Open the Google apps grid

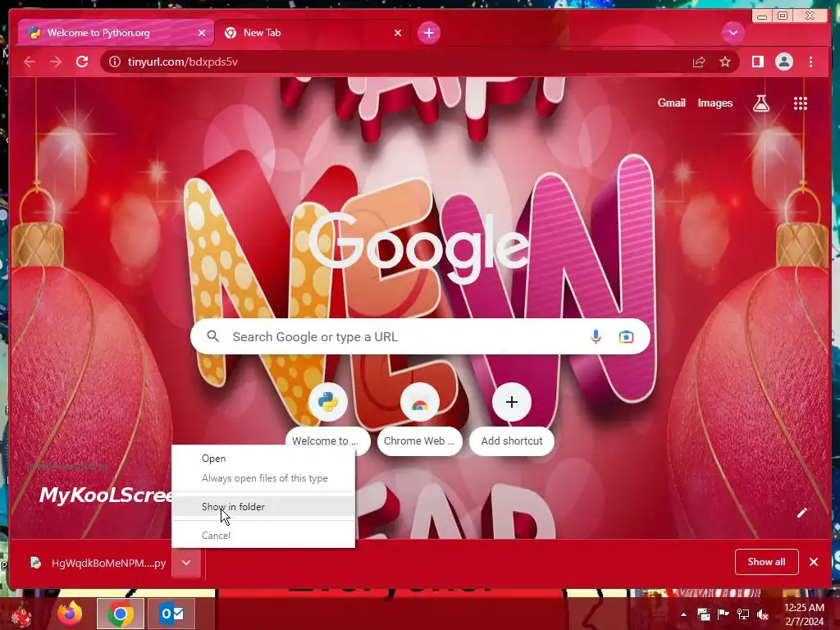pyautogui.click(x=801, y=103)
